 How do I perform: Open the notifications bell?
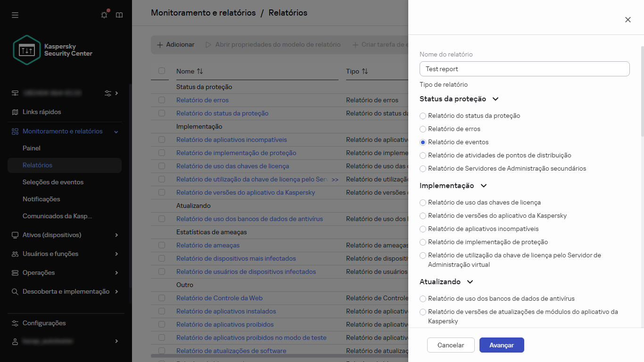[x=104, y=15]
